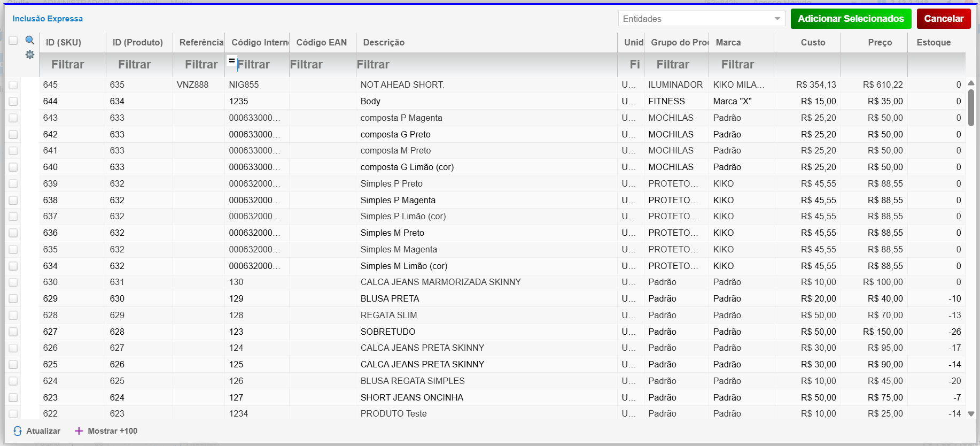
Task: Select the checkbox for SOBRETUDO row
Action: click(x=13, y=332)
